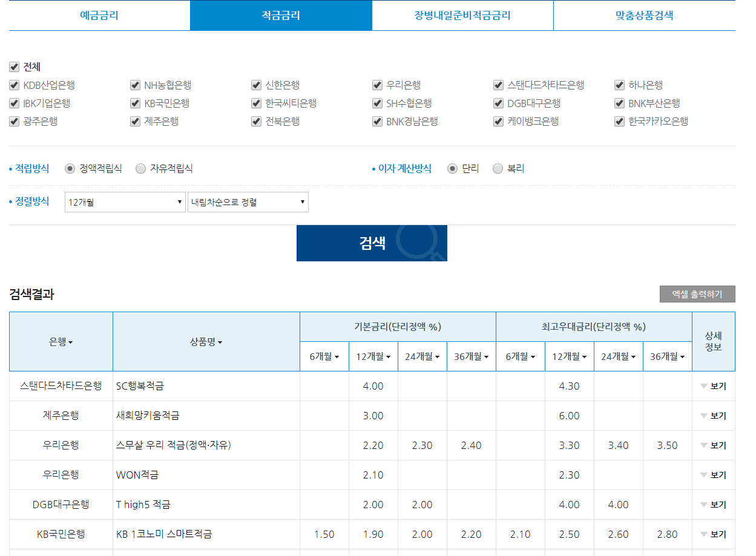Toggle the 전체 checkbox
Image resolution: width=756 pixels, height=556 pixels.
click(14, 67)
